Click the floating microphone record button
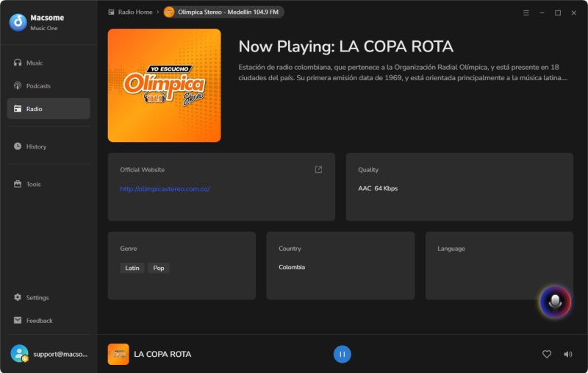Image resolution: width=588 pixels, height=373 pixels. 556,302
